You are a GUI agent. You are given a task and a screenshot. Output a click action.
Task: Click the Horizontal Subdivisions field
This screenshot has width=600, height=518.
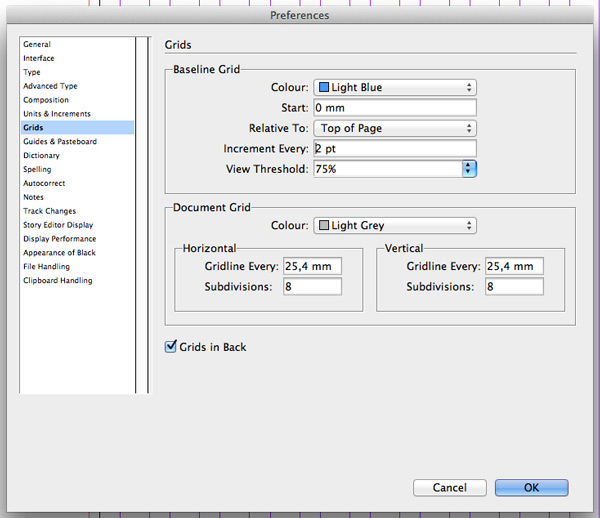coord(312,287)
